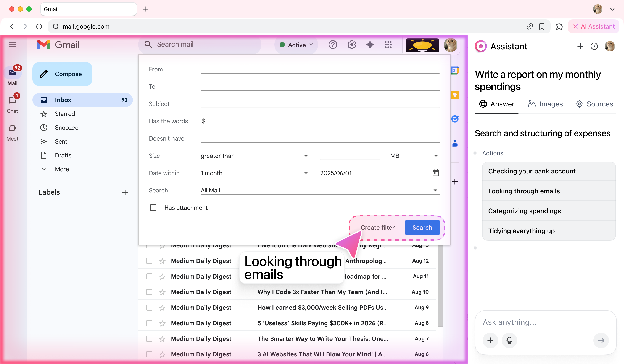Open Contacts side panel icon

pos(455,143)
